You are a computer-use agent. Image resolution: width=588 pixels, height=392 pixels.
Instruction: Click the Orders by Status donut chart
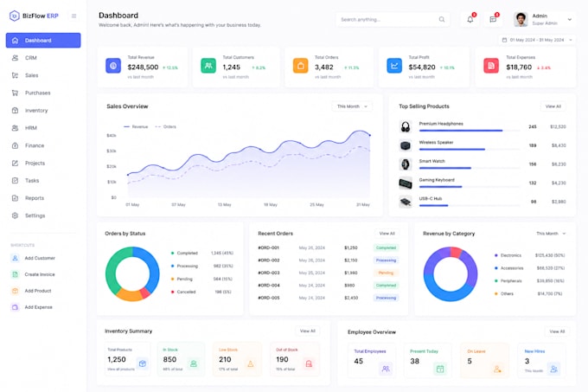[x=132, y=273]
